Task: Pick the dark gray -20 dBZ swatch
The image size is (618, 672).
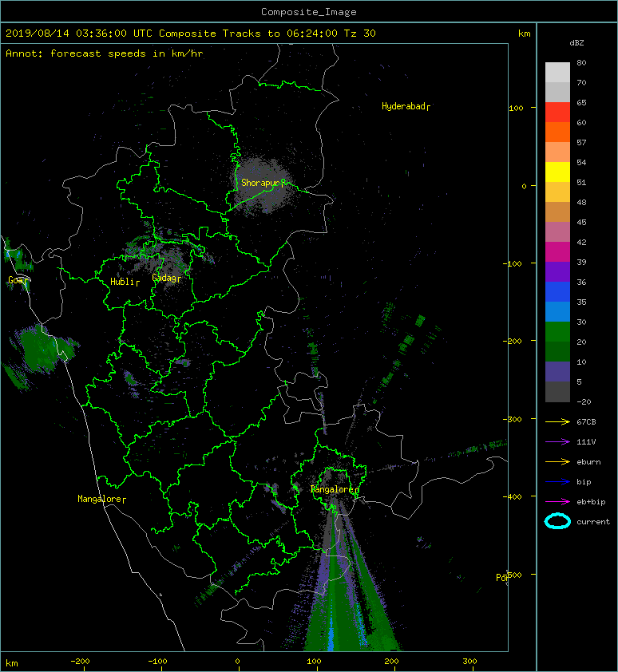Action: (x=557, y=392)
